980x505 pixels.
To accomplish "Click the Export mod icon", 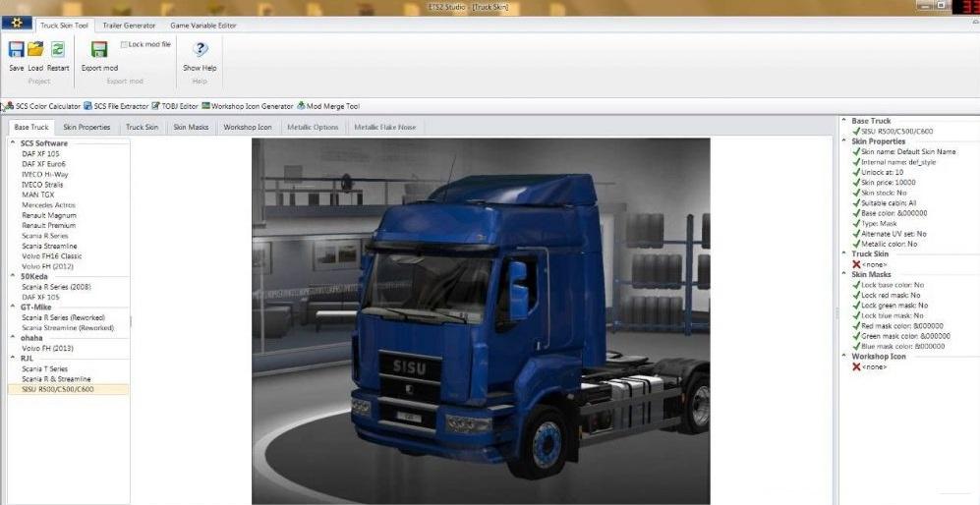I will tap(99, 49).
